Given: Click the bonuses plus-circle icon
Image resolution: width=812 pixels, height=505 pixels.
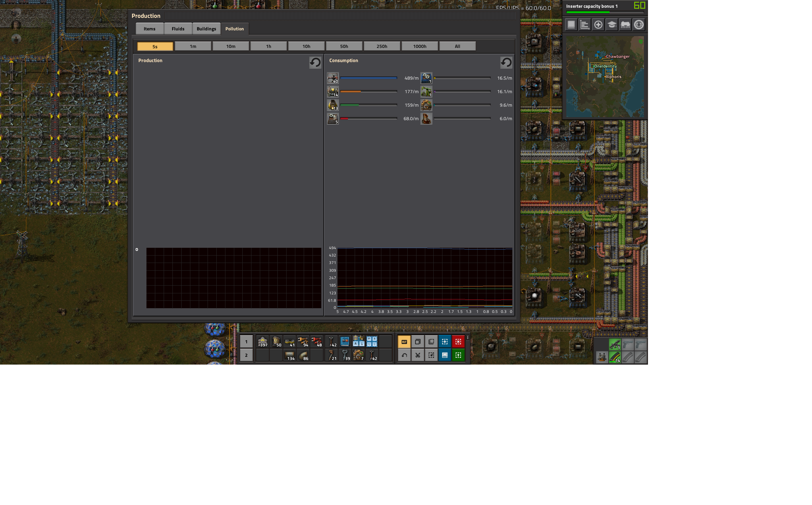Looking at the screenshot, I should click(598, 25).
